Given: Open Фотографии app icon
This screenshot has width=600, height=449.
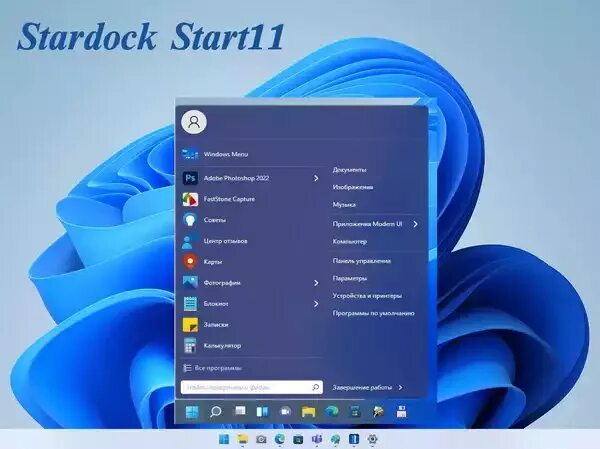Looking at the screenshot, I should point(190,283).
